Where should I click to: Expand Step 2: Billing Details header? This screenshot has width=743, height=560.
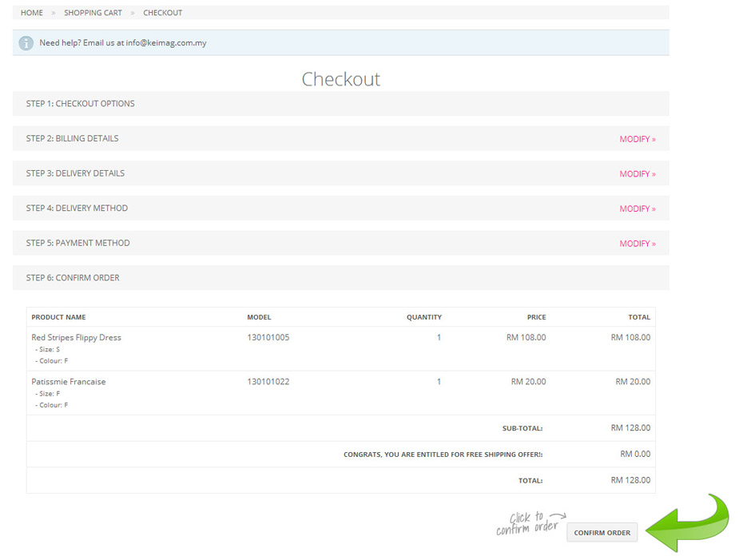coord(72,139)
